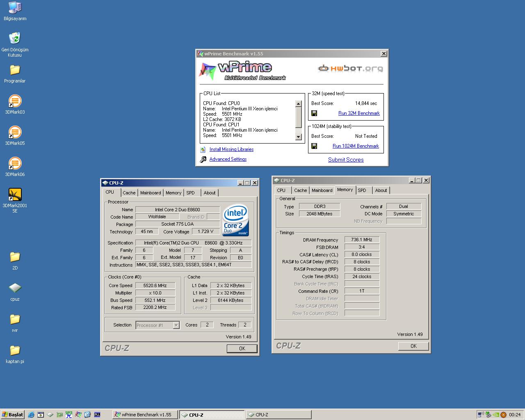Click the wPrime quick launch icon
The width and height of the screenshot is (525, 420).
[78, 415]
